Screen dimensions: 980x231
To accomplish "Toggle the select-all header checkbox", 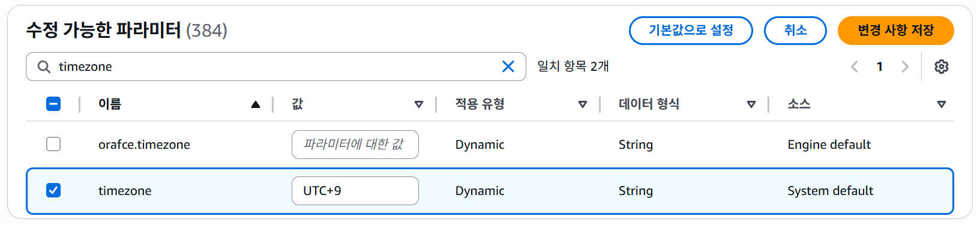I will pos(53,104).
